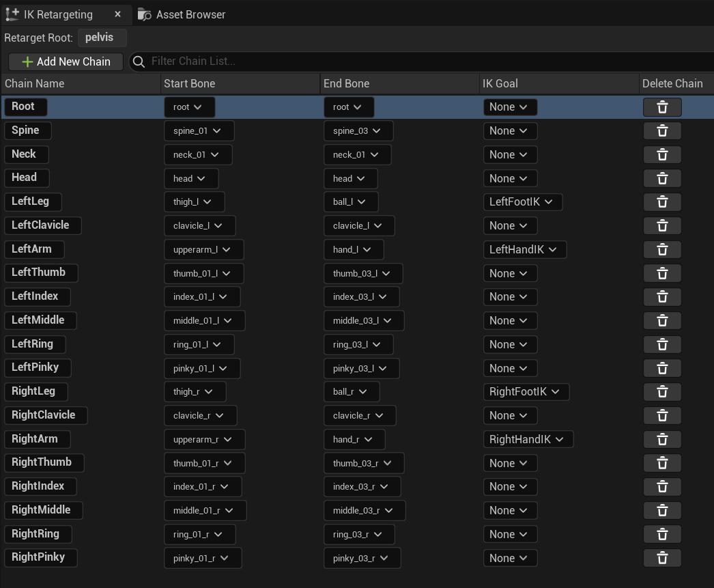Open the ring_01_l start bone dropdown
Image resolution: width=714 pixels, height=588 pixels.
point(199,344)
